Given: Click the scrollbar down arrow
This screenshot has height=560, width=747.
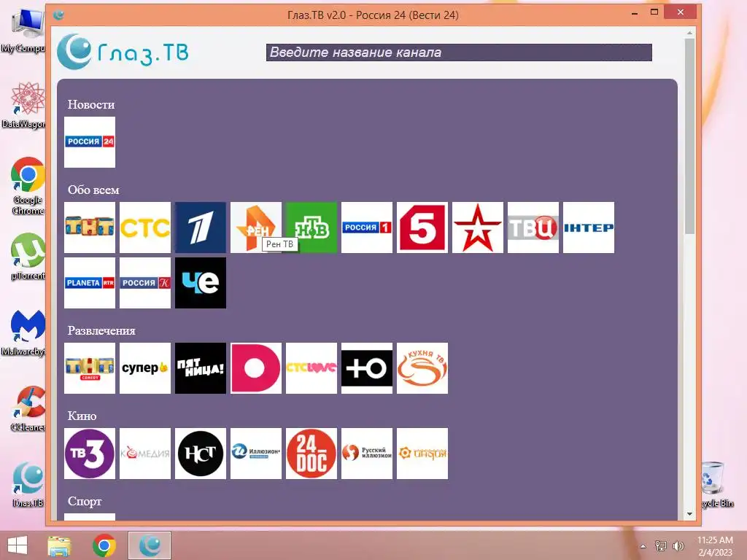Looking at the screenshot, I should 689,514.
